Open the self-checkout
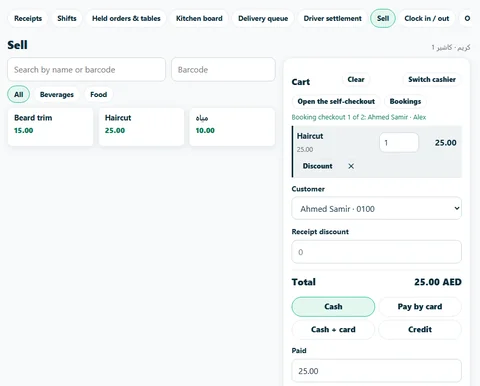 336,101
